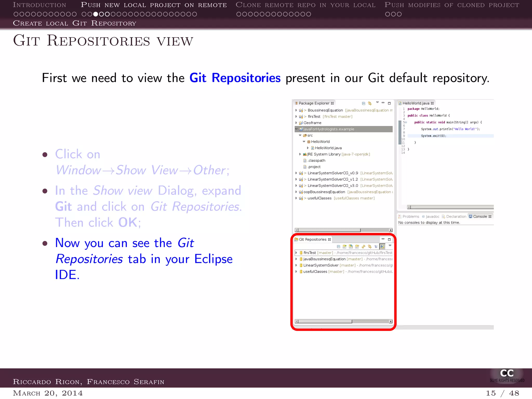Click javaBoussinesqEquation repository cylinder icon
Screen dimensions: 532x399
[301, 259]
